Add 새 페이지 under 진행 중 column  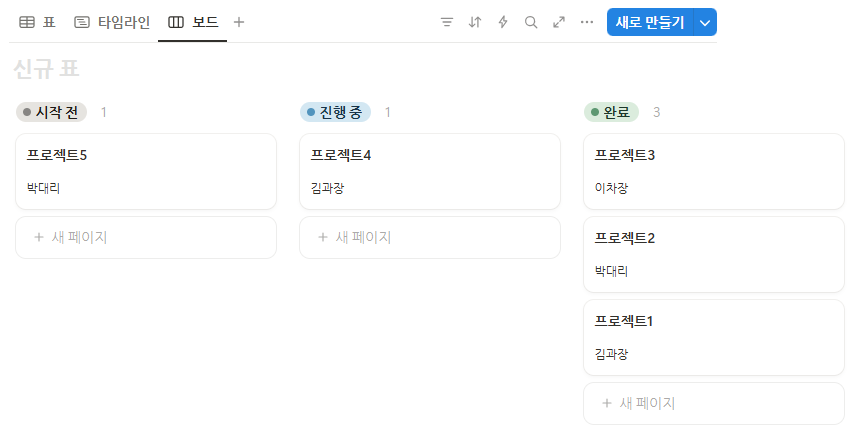430,237
